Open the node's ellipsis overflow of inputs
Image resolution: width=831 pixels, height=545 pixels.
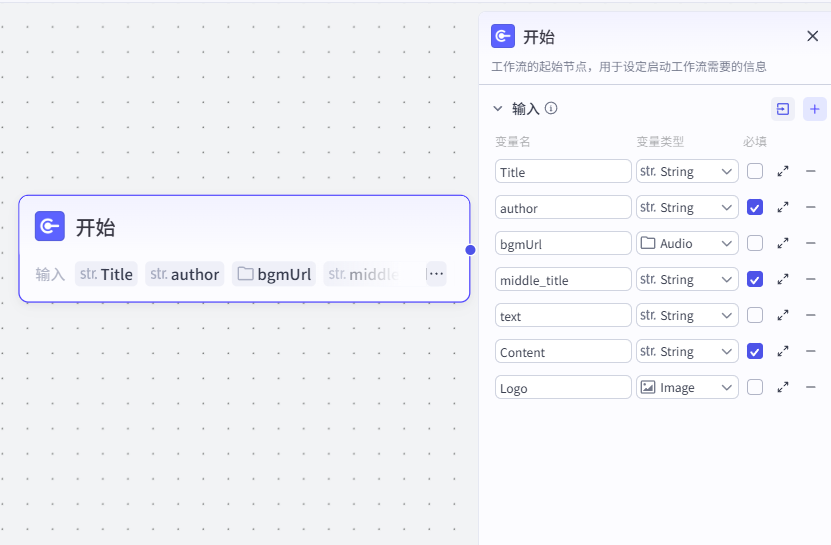[x=436, y=274]
